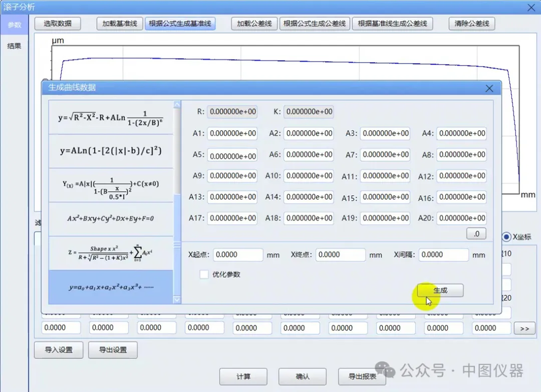Viewport: 541px width, 392px height.
Task: Click 根据公式生成公差线 button
Action: pyautogui.click(x=314, y=24)
